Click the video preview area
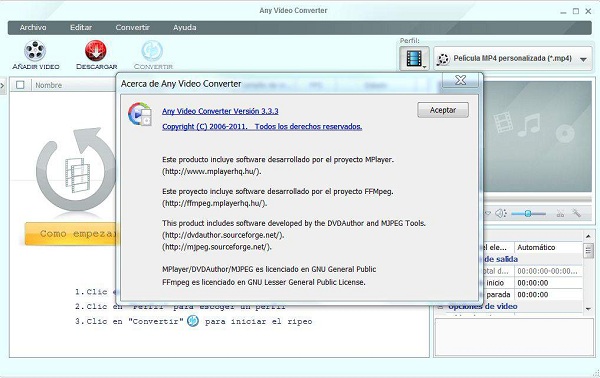 coord(538,136)
